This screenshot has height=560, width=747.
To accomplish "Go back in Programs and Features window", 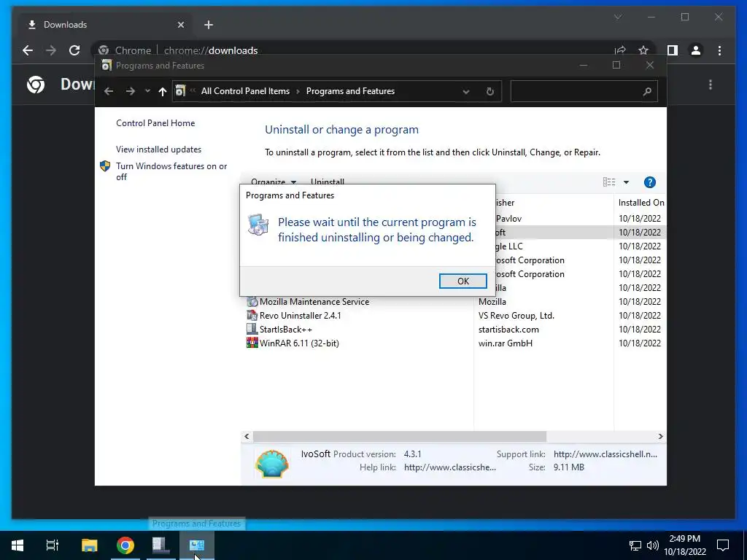I will [x=109, y=91].
